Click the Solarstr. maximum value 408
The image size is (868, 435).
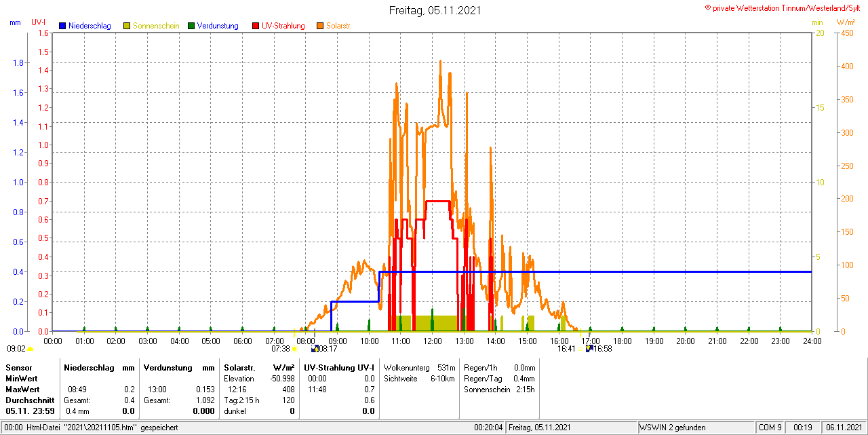click(288, 390)
